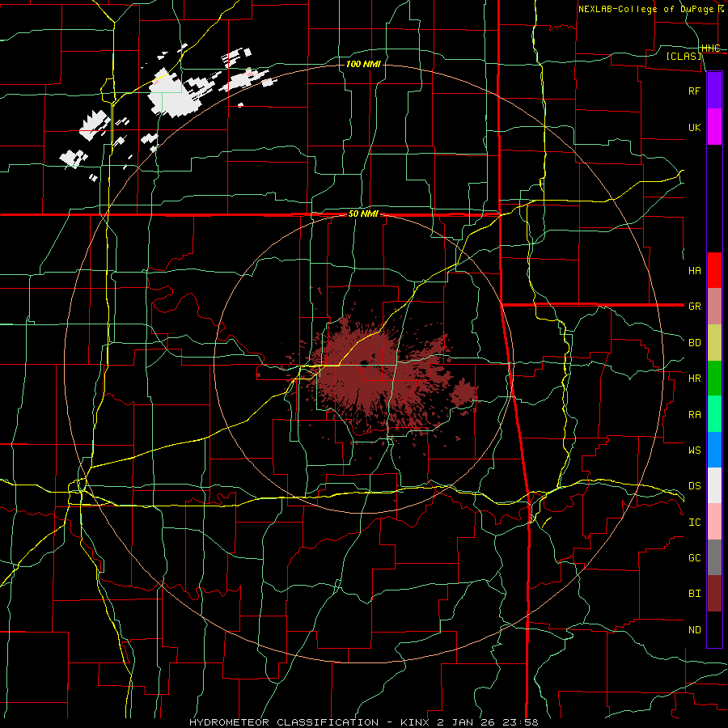Select the GC gray legend swatch
The image size is (728, 728).
pyautogui.click(x=714, y=557)
